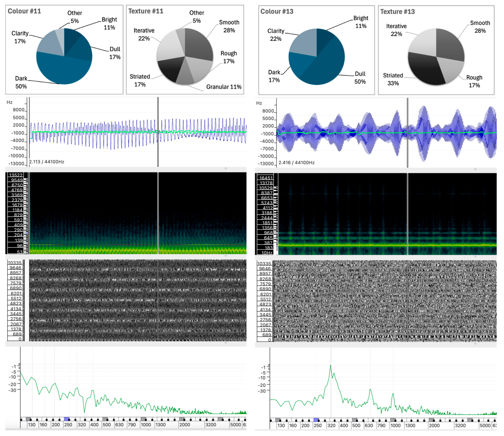Viewport: 504px width, 436px height.
Task: Click the '2.416 / 44100Hz' readout
Action: pos(297,163)
